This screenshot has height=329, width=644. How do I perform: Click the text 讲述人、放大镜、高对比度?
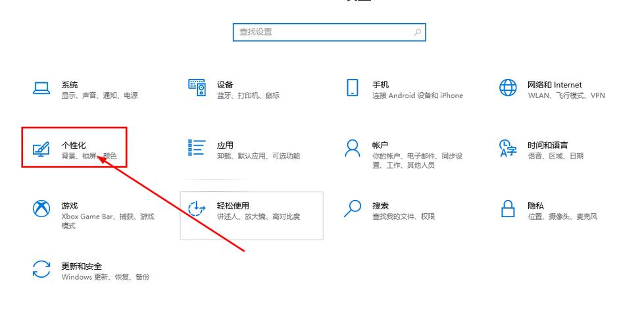[259, 216]
